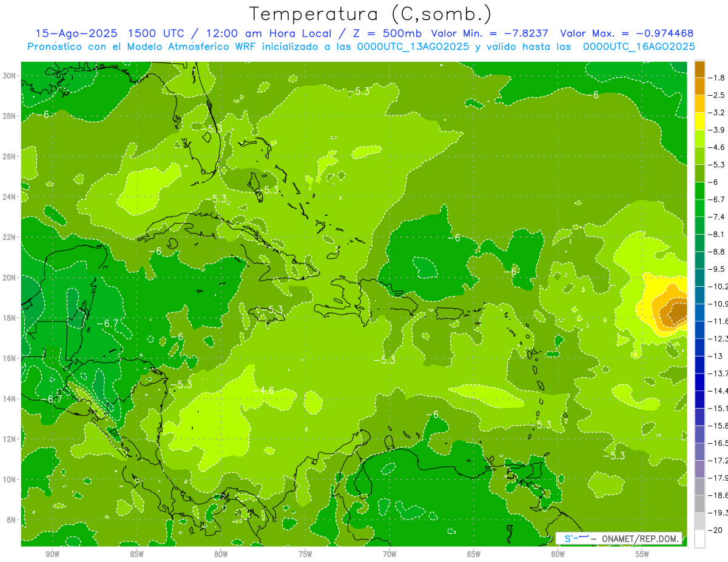The image size is (728, 562).
Task: Click the title 'Temperatura (C,somb.)'
Action: coord(370,15)
